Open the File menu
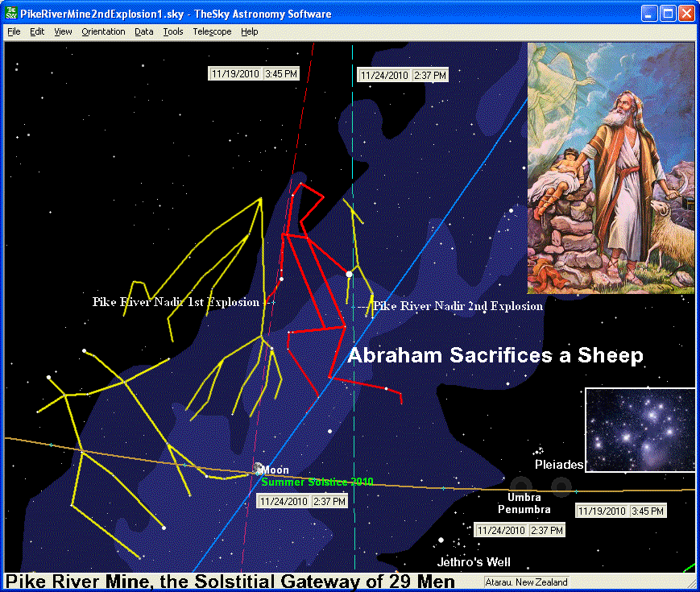Viewport: 700px width, 592px height. pos(14,31)
